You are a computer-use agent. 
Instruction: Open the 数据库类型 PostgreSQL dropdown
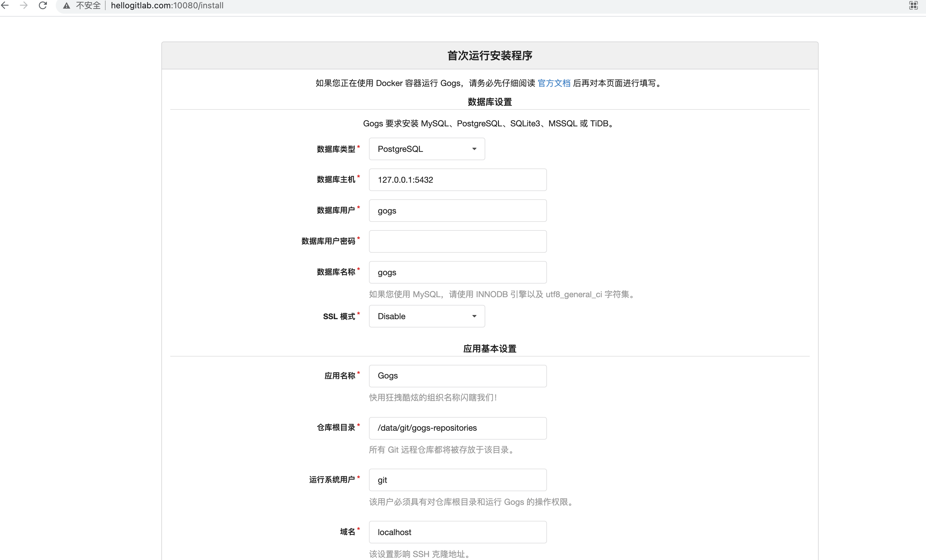click(x=427, y=149)
